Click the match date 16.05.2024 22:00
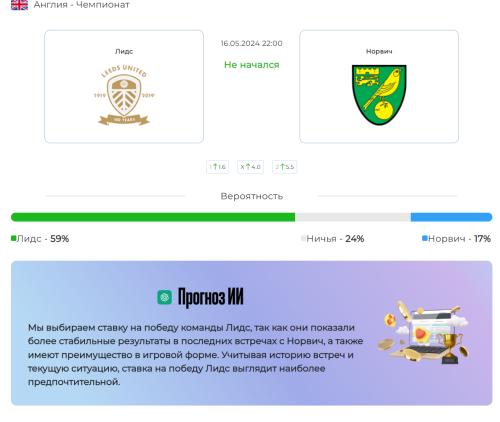This screenshot has width=500, height=422. [x=252, y=43]
